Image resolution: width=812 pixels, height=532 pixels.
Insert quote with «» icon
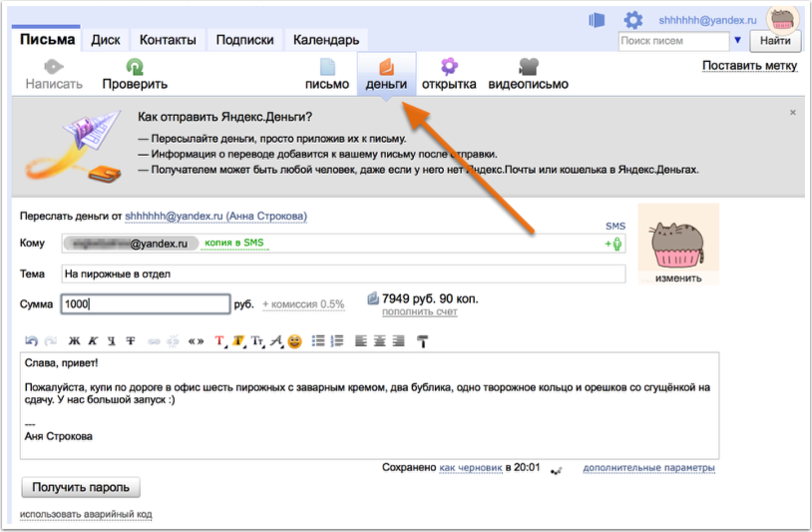(196, 340)
